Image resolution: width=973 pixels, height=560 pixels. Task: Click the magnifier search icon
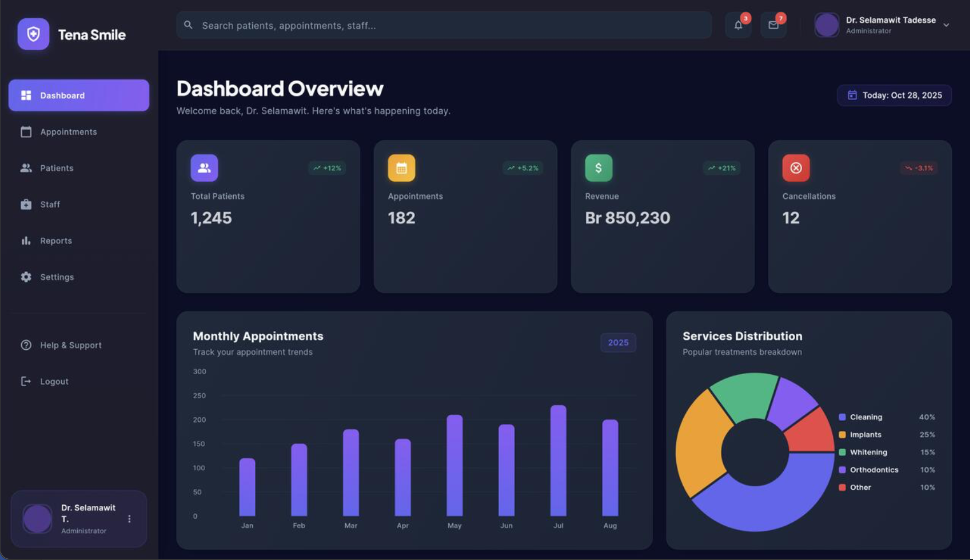pyautogui.click(x=188, y=25)
